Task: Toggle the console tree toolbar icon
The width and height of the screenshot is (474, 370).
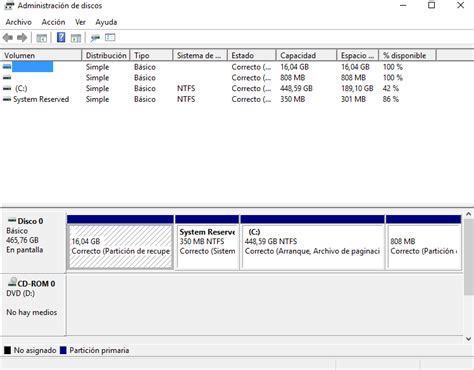Action: point(42,38)
